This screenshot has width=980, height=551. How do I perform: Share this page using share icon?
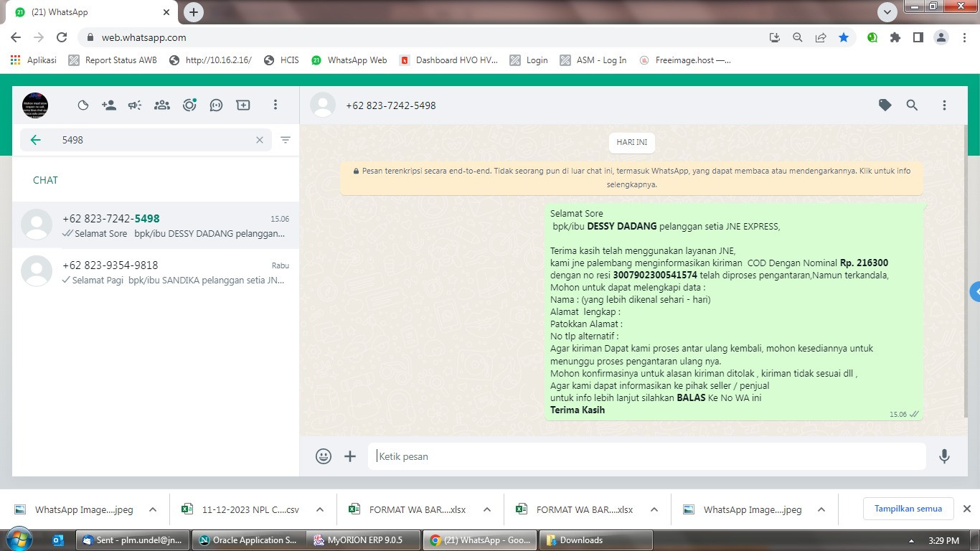tap(821, 37)
